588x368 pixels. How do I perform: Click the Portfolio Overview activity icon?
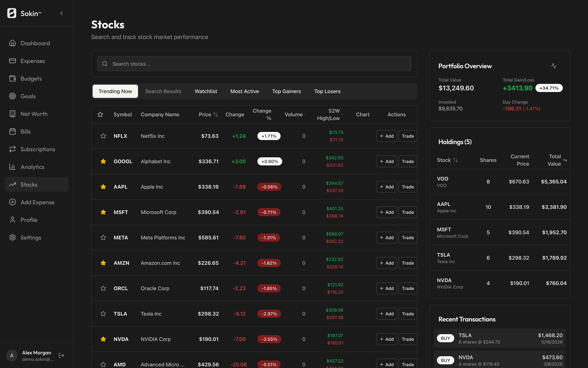pyautogui.click(x=554, y=66)
